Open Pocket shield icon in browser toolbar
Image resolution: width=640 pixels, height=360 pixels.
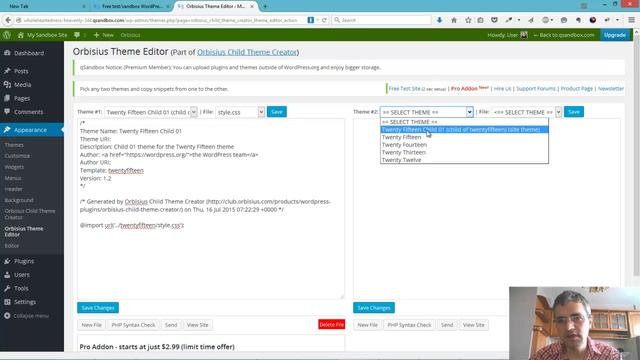494,20
